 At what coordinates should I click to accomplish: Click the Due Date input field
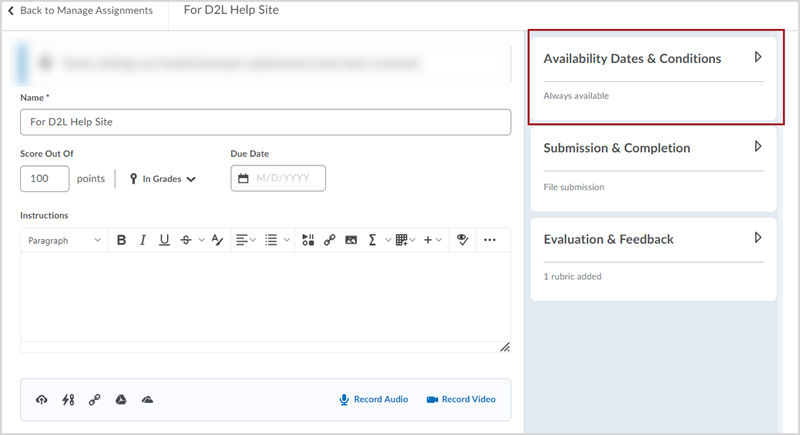tap(278, 178)
